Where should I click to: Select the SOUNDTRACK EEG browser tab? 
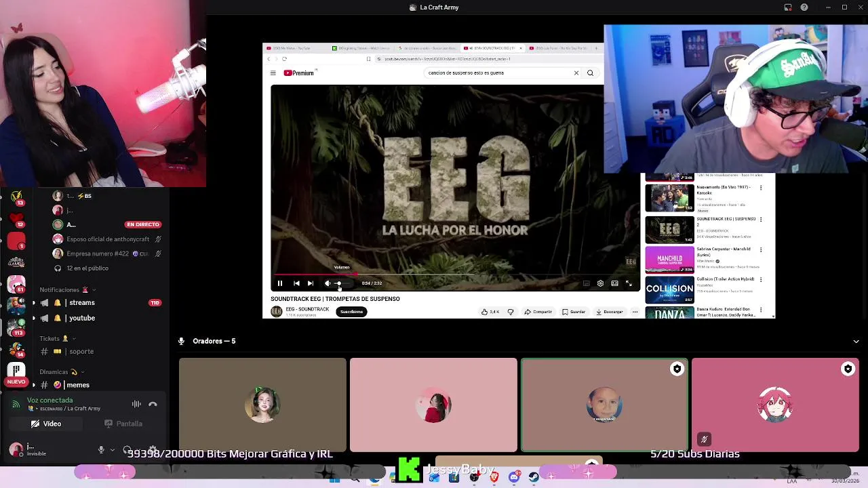(492, 48)
